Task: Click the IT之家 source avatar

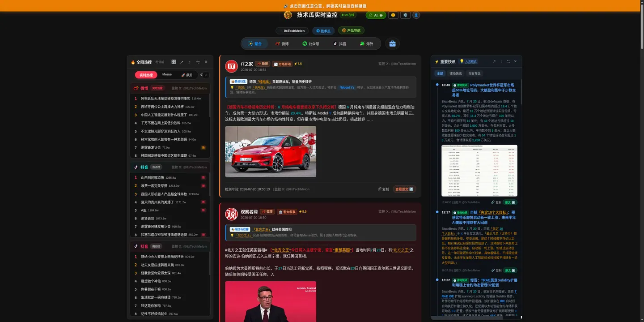Action: point(231,66)
